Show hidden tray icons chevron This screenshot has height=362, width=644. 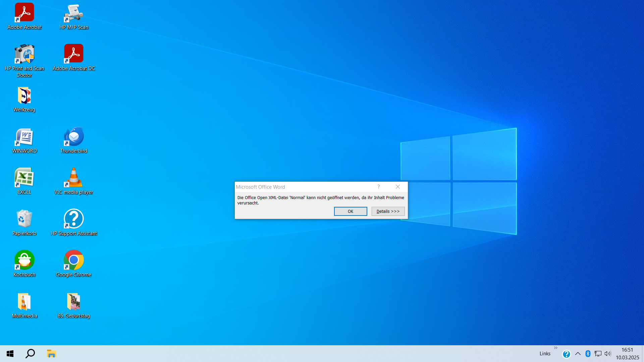[578, 354]
